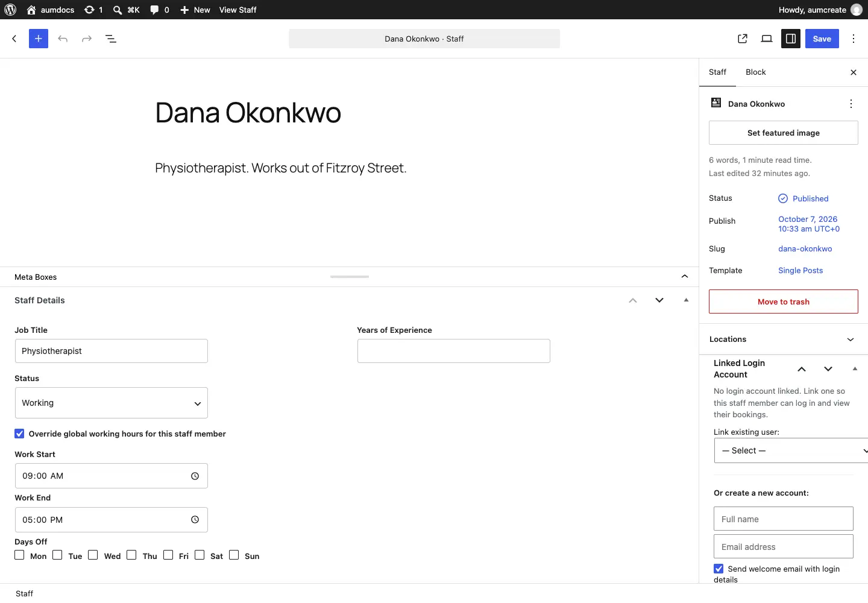
Task: Open the device preview icon
Action: tap(767, 39)
